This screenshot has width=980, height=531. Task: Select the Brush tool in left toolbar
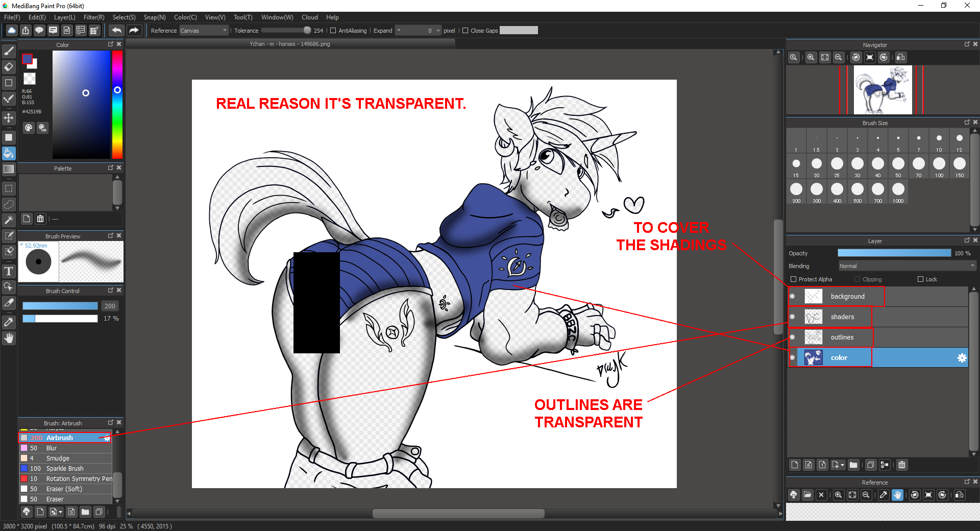tap(9, 51)
